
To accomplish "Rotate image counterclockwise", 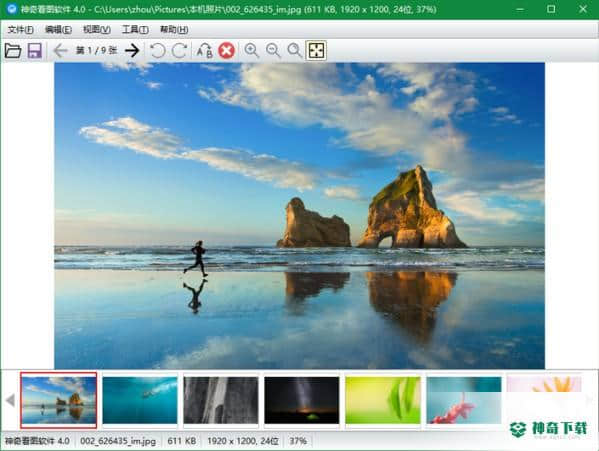I will (x=157, y=50).
